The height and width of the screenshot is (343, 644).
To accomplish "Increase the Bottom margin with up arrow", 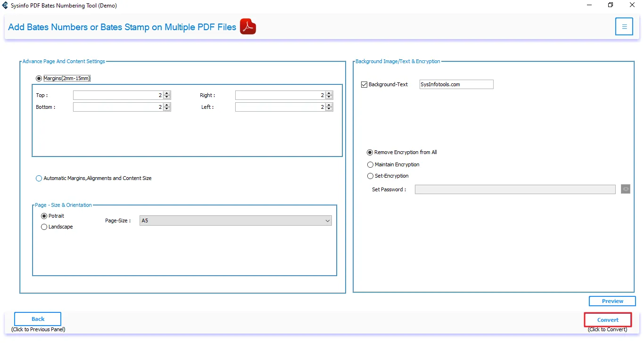I will [167, 105].
